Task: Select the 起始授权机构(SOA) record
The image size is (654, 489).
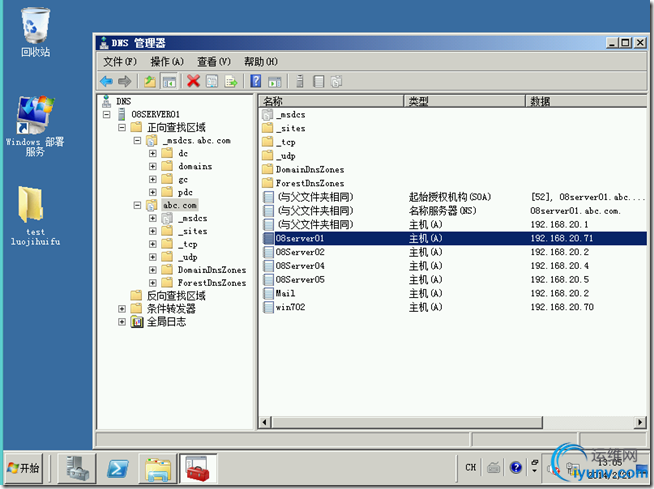Action: pos(455,197)
